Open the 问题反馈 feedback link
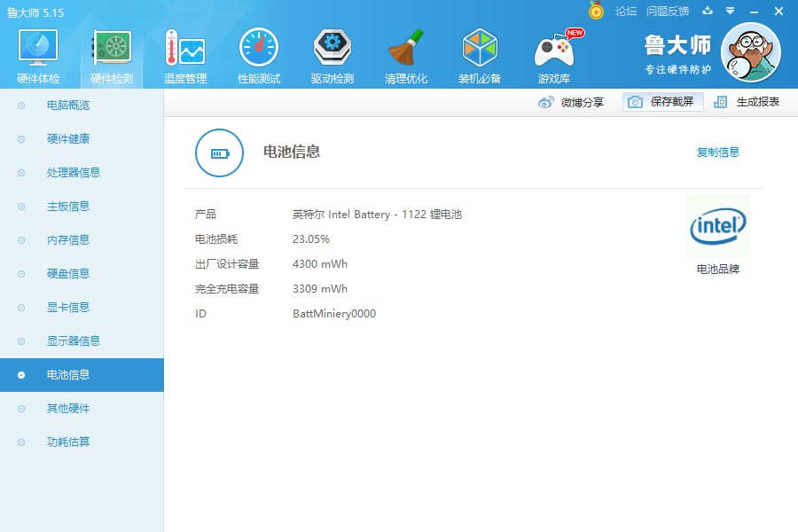 pyautogui.click(x=668, y=12)
